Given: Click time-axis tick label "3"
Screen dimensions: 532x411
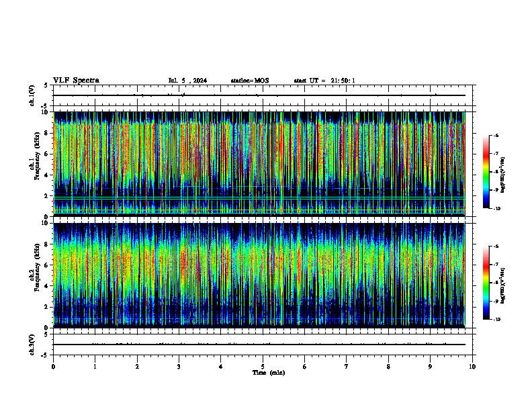Looking at the screenshot, I should pos(179,367).
